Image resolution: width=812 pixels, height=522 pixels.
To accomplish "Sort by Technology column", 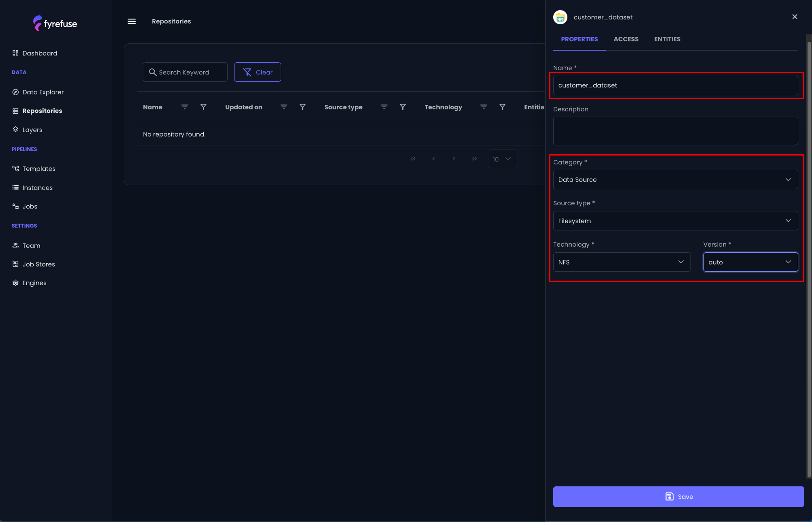I will (x=484, y=107).
